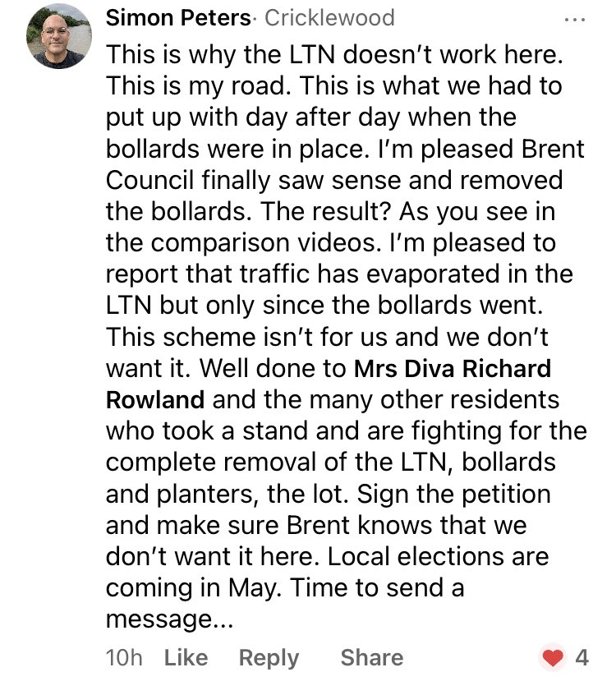Image resolution: width=616 pixels, height=695 pixels.
Task: Click the 10h timestamp
Action: point(124,658)
